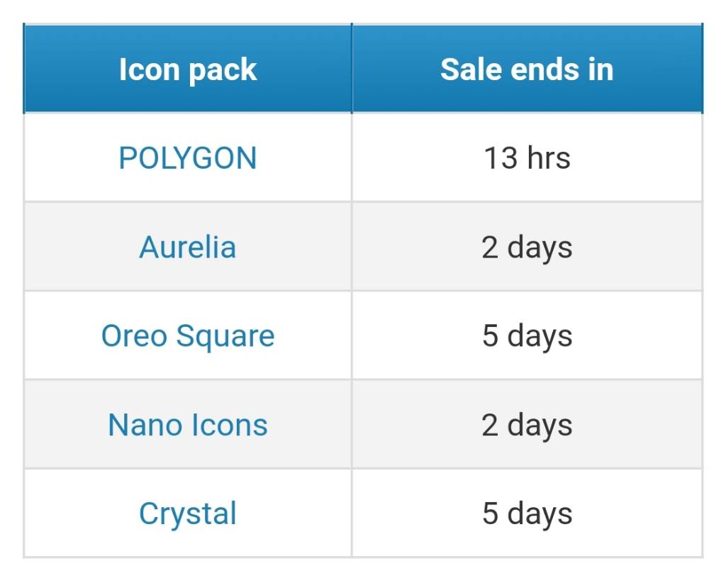Viewport: 726px width, 588px height.
Task: Open the Crystal icon pack link
Action: coord(187,514)
